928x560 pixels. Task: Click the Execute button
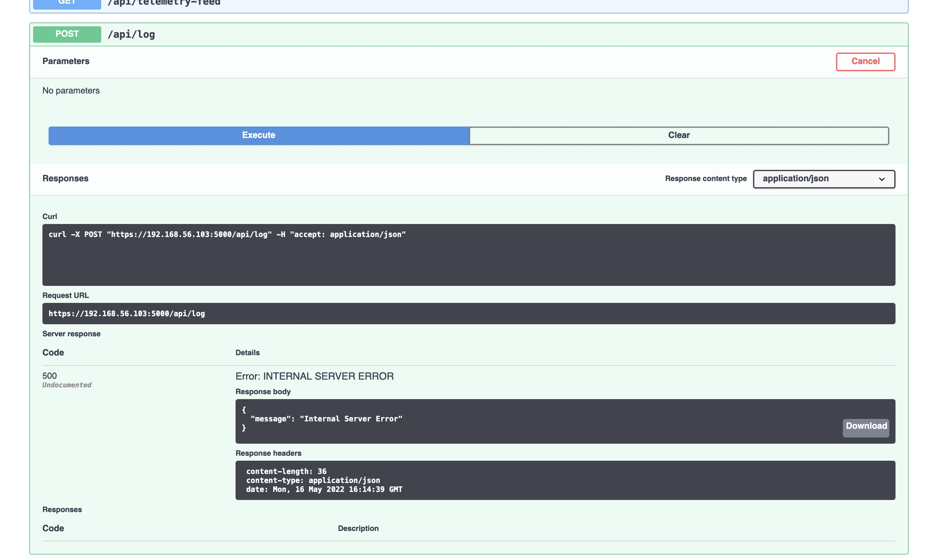click(x=258, y=135)
